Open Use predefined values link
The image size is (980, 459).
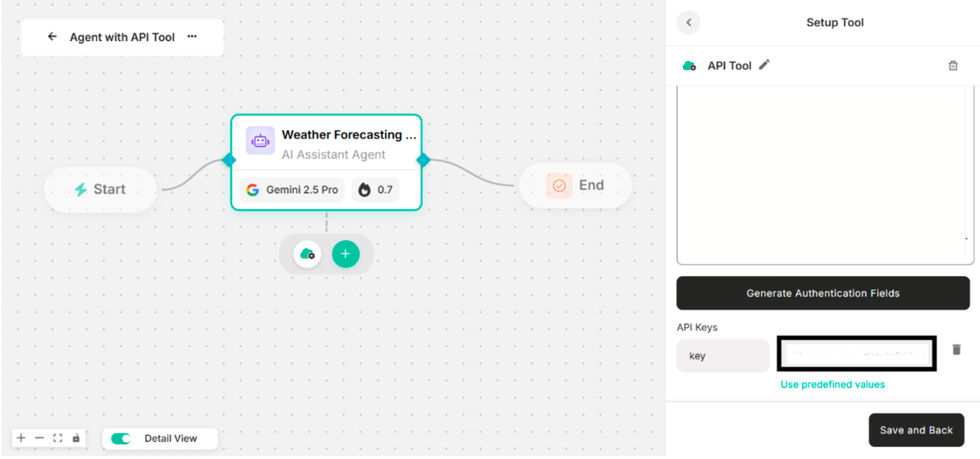[832, 384]
